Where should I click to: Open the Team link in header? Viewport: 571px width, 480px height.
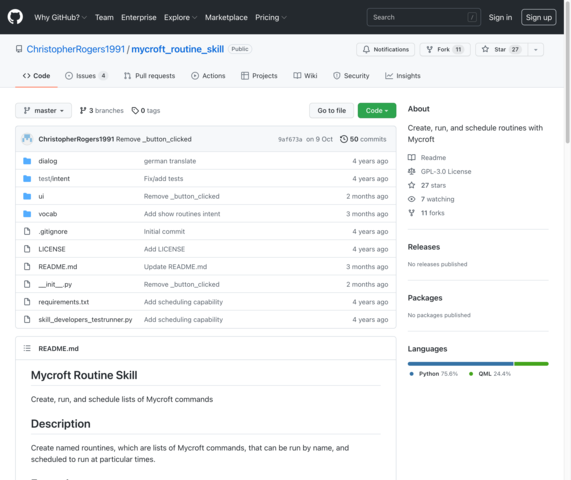pyautogui.click(x=104, y=17)
